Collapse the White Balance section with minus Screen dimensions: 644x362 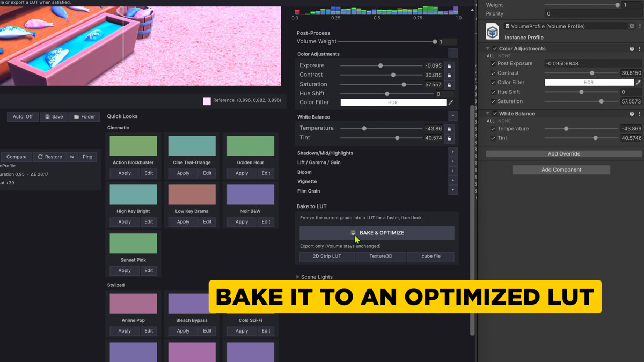click(453, 116)
